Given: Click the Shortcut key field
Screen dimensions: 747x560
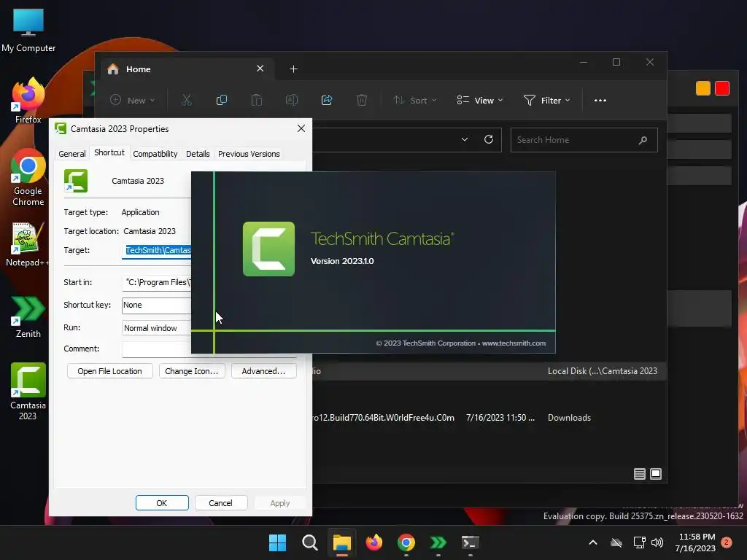Looking at the screenshot, I should (156, 306).
